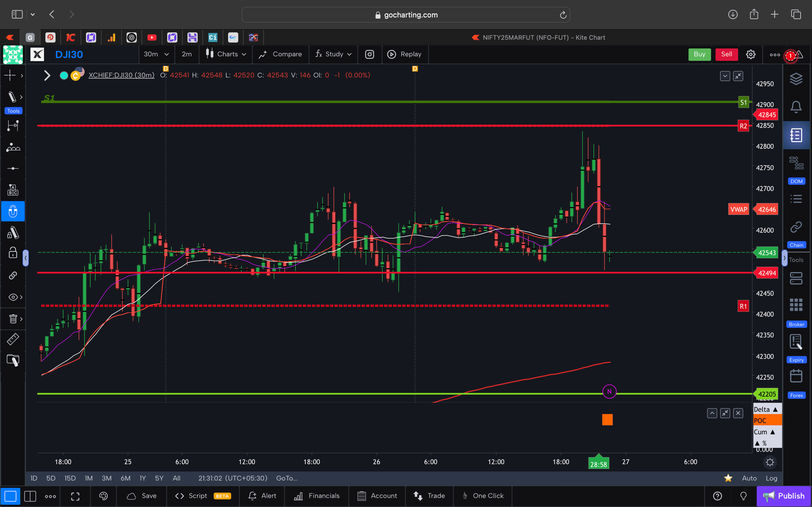Image resolution: width=812 pixels, height=507 pixels.
Task: Open the theme color palette picker
Action: pos(103,496)
